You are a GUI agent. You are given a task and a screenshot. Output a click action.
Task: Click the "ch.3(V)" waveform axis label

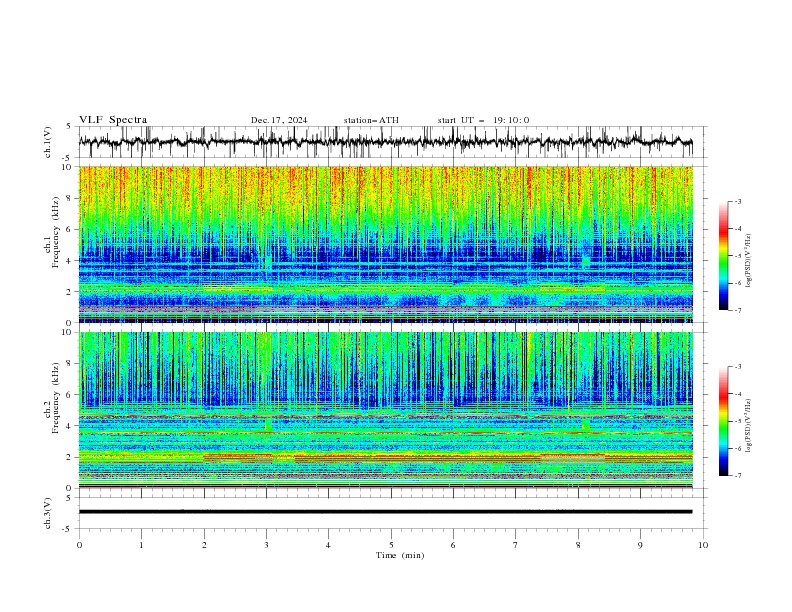48,513
